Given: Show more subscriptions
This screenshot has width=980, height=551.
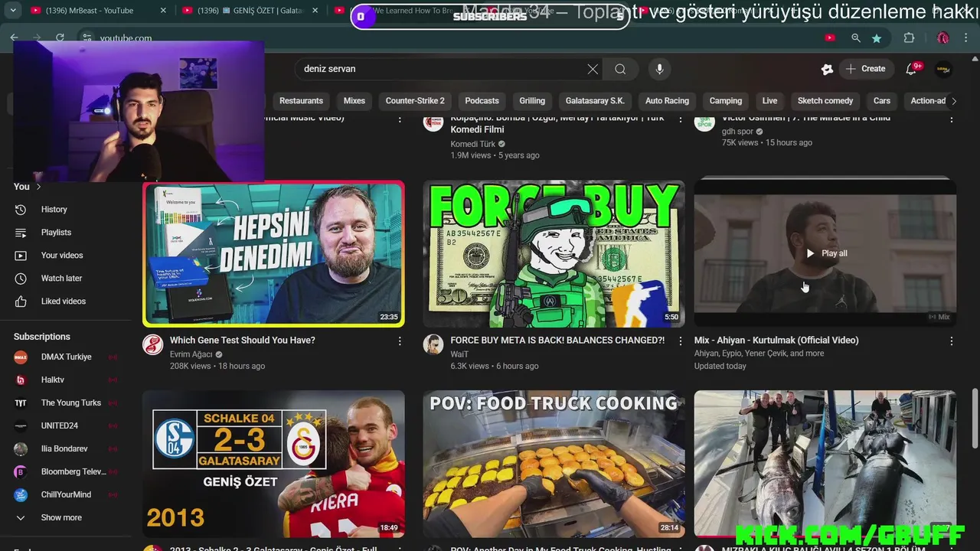Looking at the screenshot, I should 61,517.
